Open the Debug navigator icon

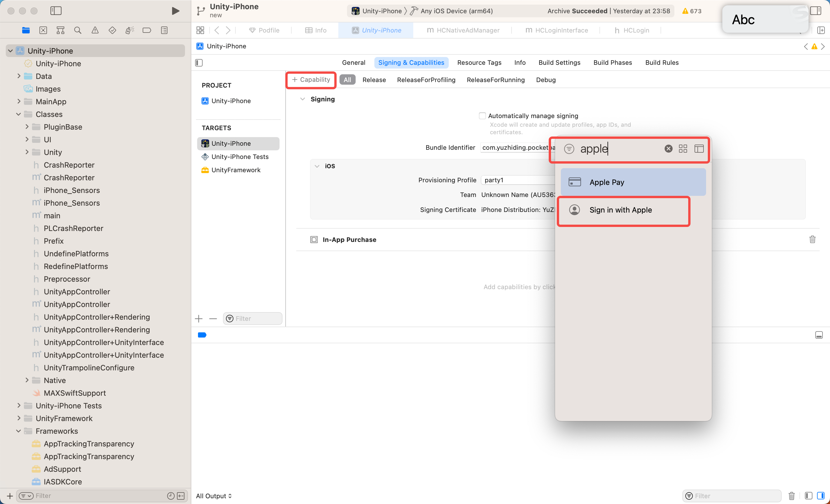tap(130, 30)
